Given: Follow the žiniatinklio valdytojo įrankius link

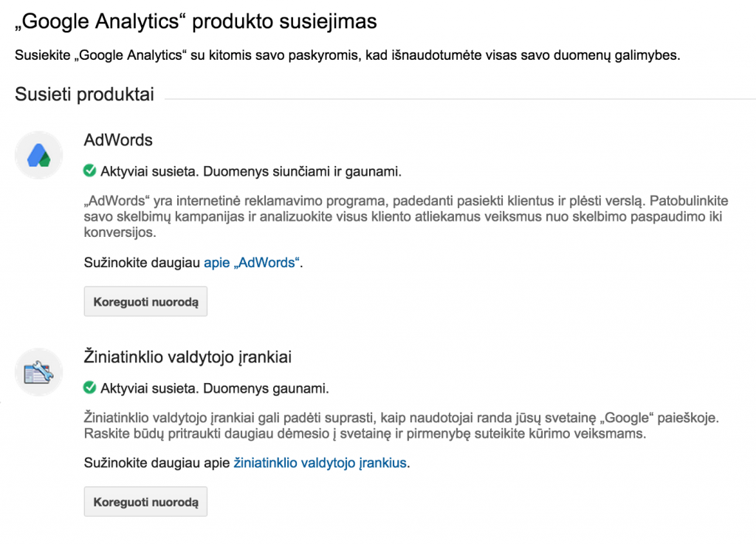Looking at the screenshot, I should click(x=319, y=462).
